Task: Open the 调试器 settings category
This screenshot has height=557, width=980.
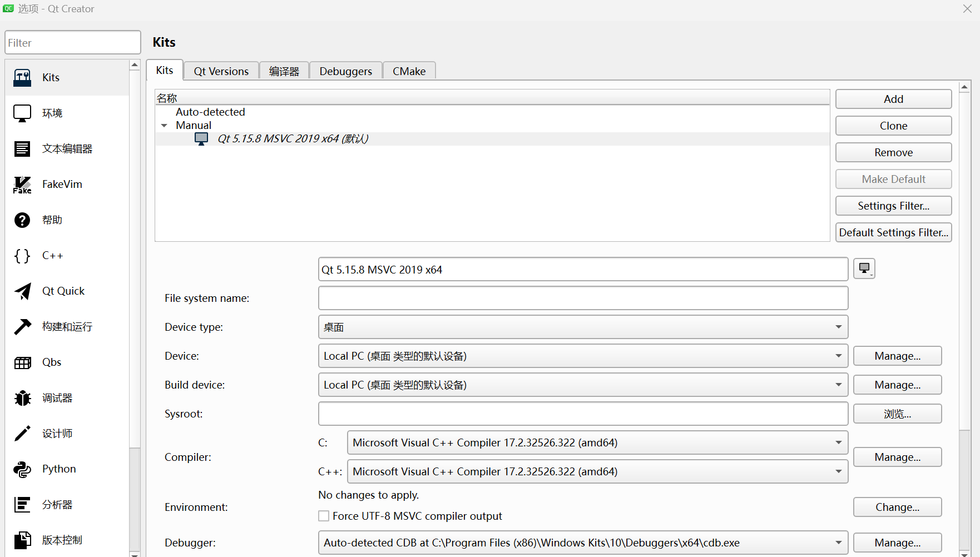Action: coord(67,398)
